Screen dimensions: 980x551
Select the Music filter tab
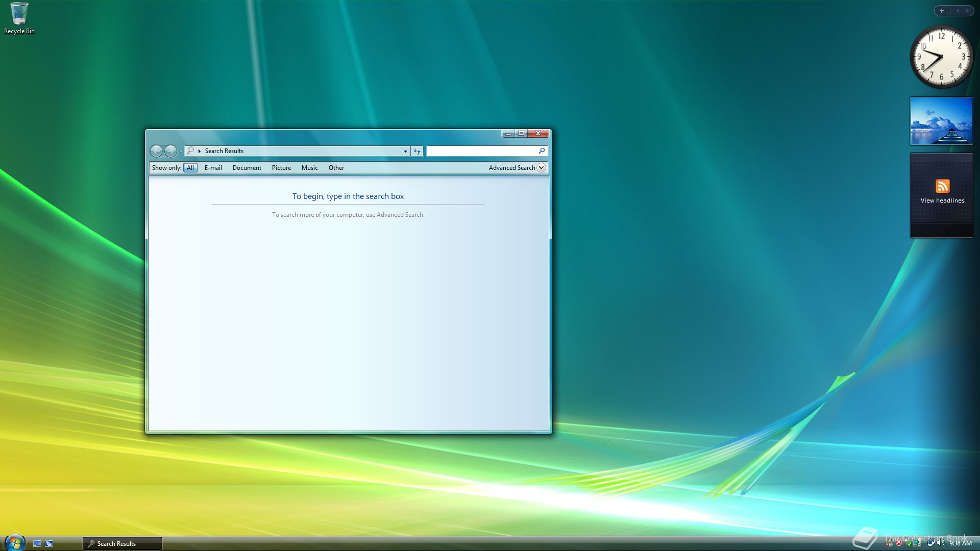pyautogui.click(x=309, y=168)
